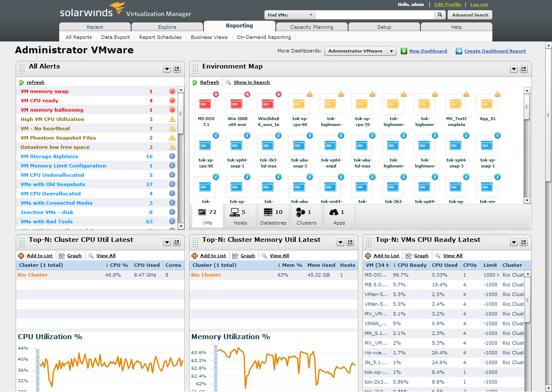Click the All Alerts refresh icon
Screen dimensions: 552x392
tap(21, 82)
